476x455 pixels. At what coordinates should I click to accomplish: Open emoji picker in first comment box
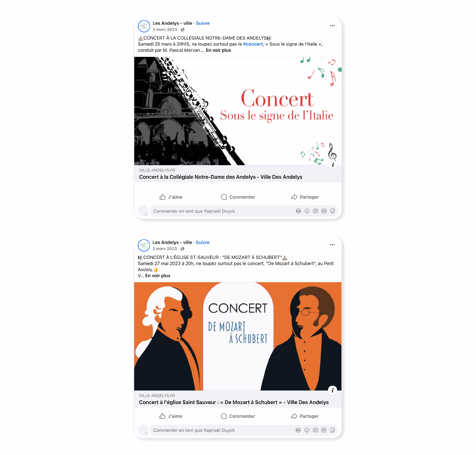(x=307, y=211)
